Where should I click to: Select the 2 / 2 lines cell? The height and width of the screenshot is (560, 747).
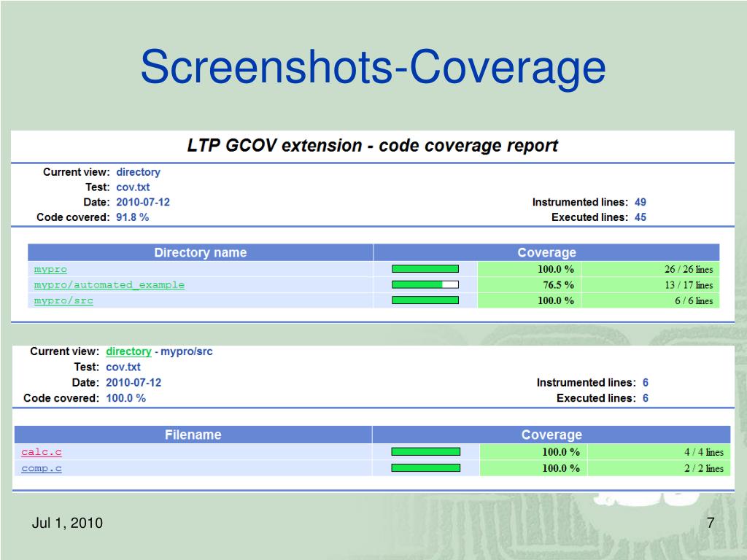659,468
